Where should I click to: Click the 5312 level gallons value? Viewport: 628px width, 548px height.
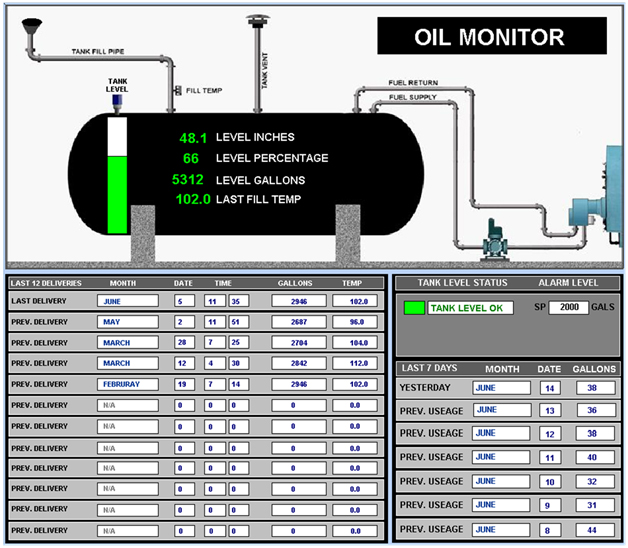187,179
